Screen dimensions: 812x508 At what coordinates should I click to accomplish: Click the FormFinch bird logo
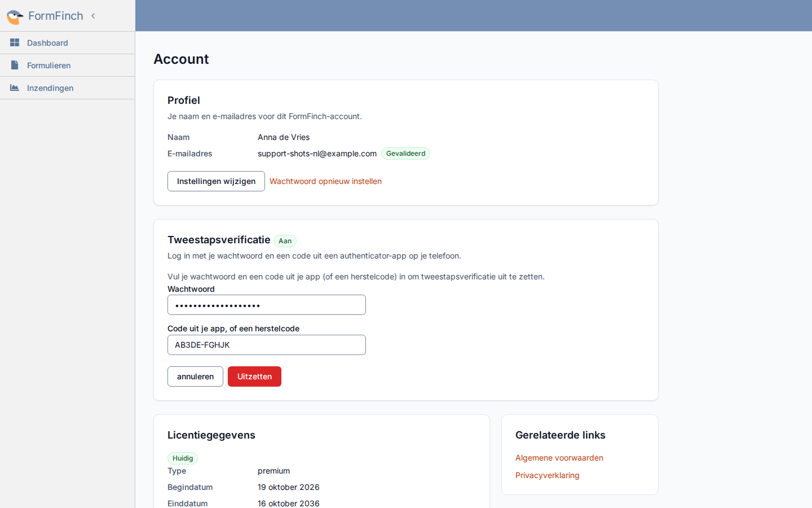tap(15, 16)
